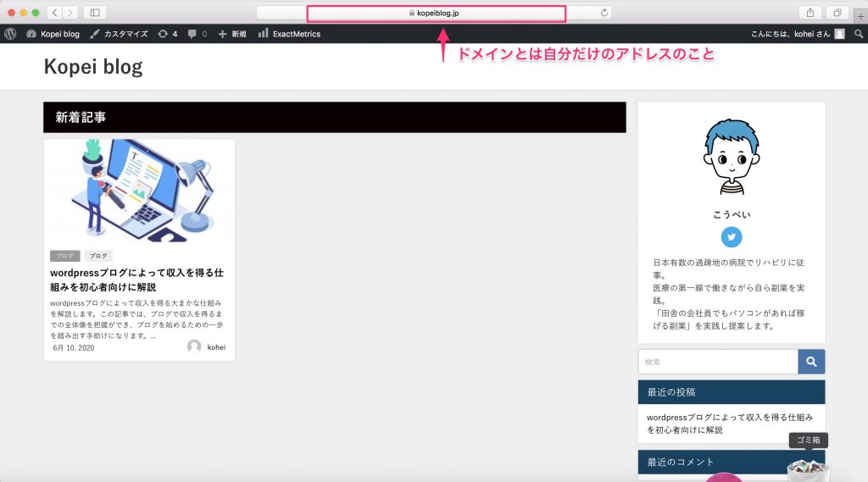The width and height of the screenshot is (868, 482).
Task: Click the Safari back arrow button
Action: pyautogui.click(x=54, y=13)
